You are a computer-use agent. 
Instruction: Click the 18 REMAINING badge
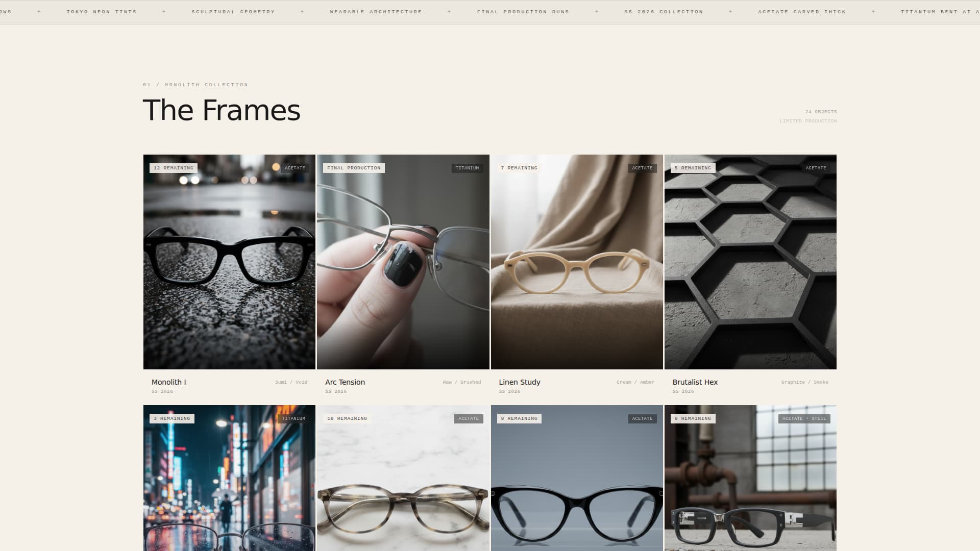pyautogui.click(x=347, y=418)
